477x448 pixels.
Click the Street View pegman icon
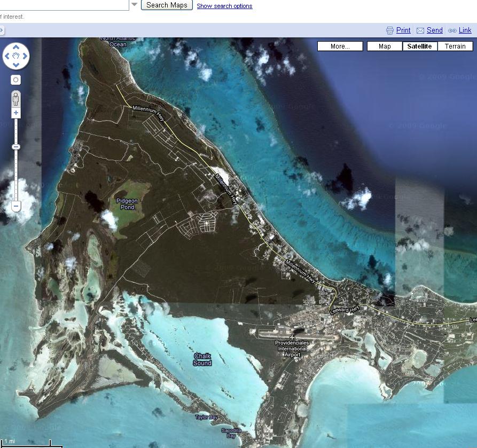[16, 99]
